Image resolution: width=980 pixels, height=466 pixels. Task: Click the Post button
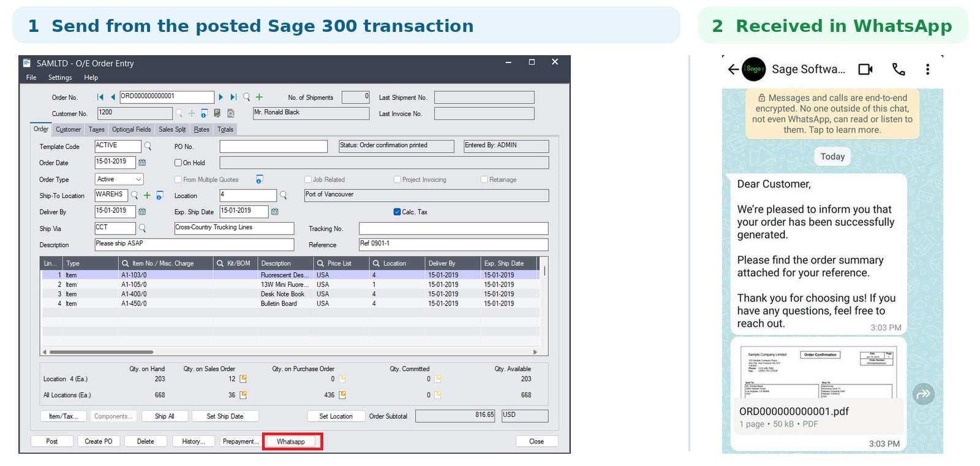click(52, 441)
